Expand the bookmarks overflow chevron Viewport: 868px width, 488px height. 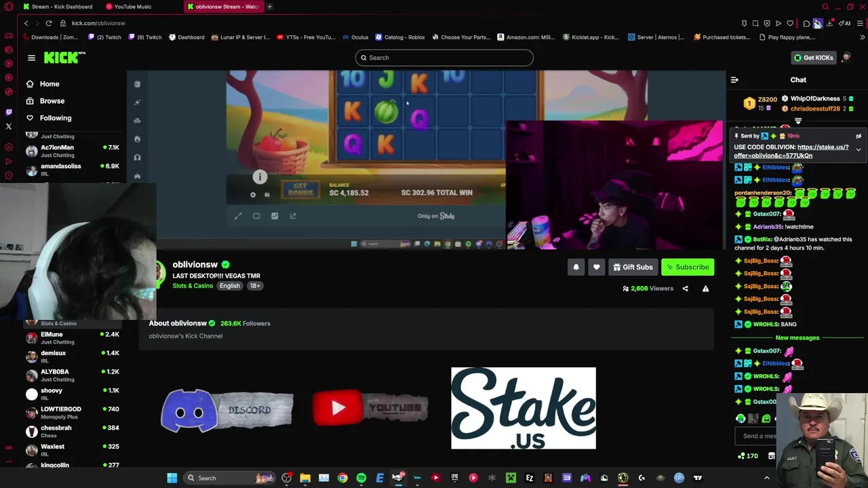point(862,37)
